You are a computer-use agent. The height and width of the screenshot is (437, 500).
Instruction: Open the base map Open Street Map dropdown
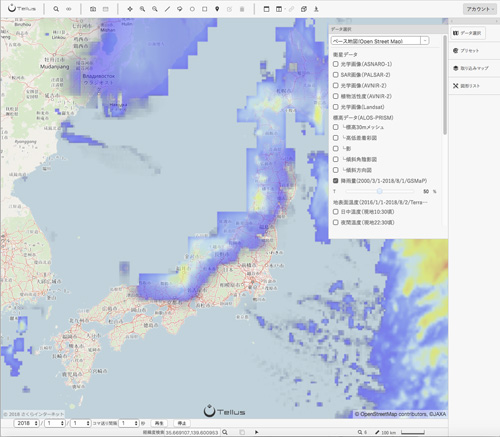point(380,41)
